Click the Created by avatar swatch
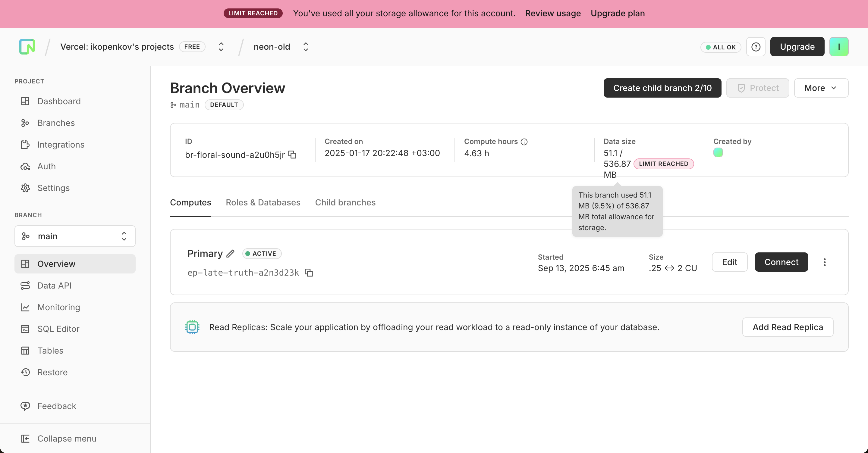The image size is (868, 453). [x=718, y=153]
